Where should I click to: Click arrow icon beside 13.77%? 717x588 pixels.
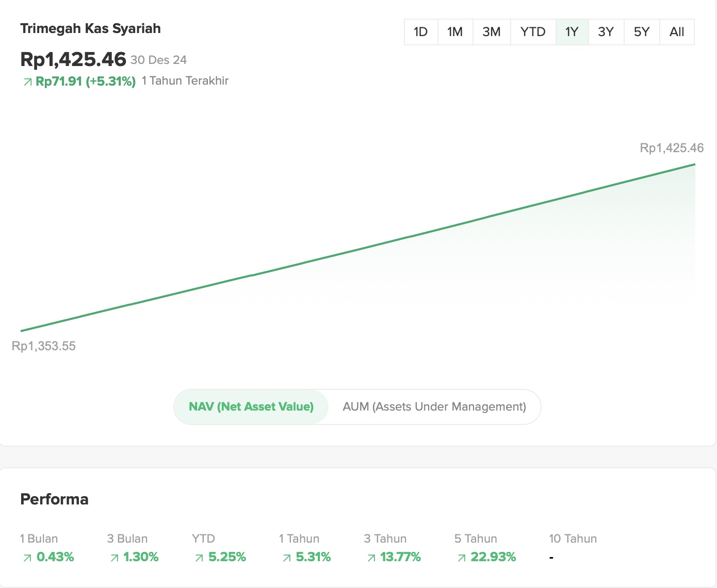click(x=370, y=558)
